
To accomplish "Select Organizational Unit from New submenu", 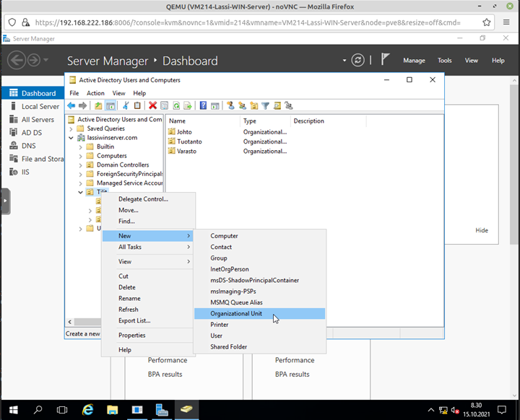I will (x=260, y=314).
